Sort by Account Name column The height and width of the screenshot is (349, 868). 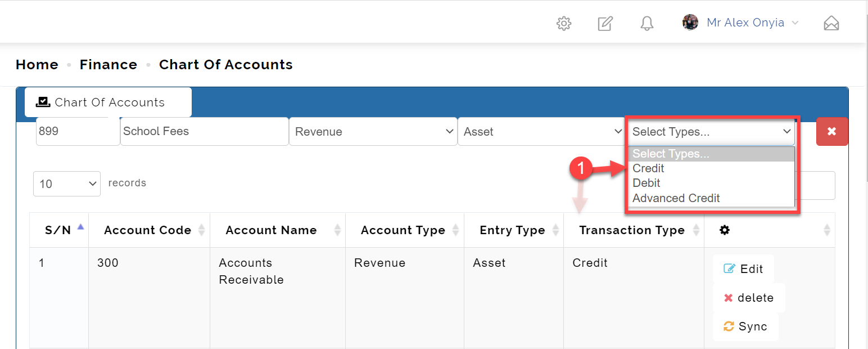pyautogui.click(x=278, y=230)
